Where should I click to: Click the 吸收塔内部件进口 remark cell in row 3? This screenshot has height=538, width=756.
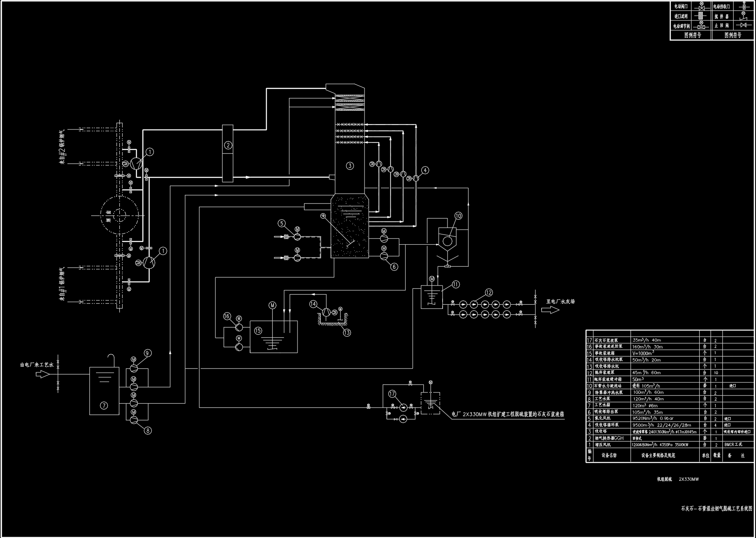coord(737,432)
